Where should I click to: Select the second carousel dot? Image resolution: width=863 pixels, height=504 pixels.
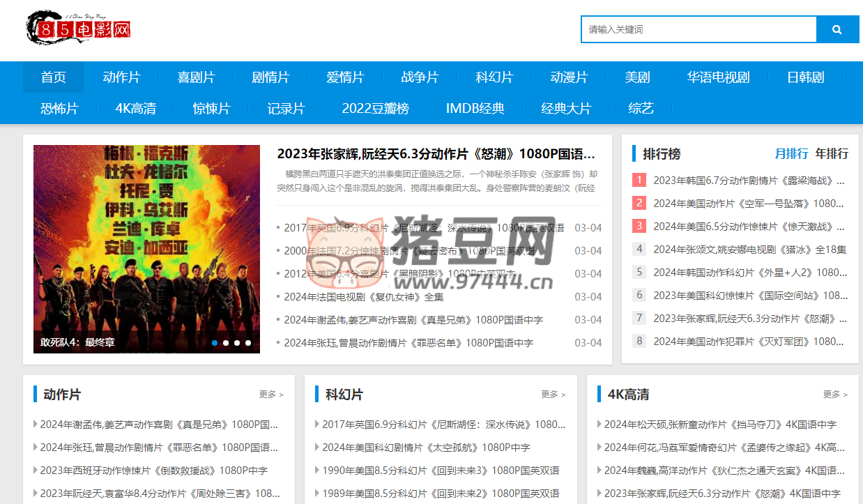[x=226, y=343]
